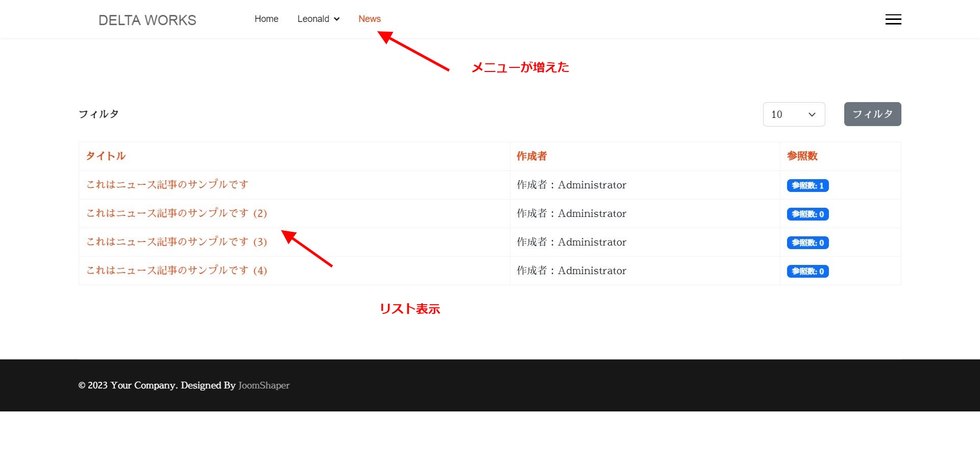Open これはニュース記事のサンプルです (2)
The width and height of the screenshot is (980, 463).
tap(176, 213)
